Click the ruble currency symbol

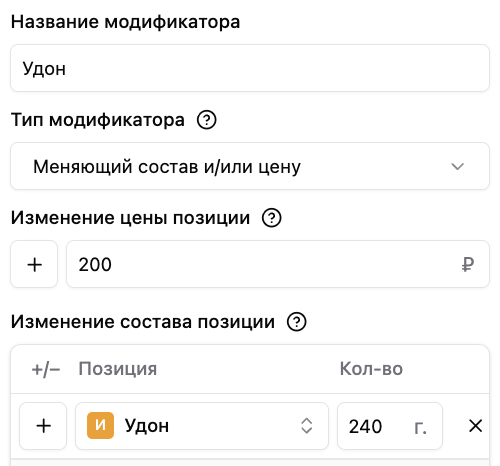pos(468,265)
